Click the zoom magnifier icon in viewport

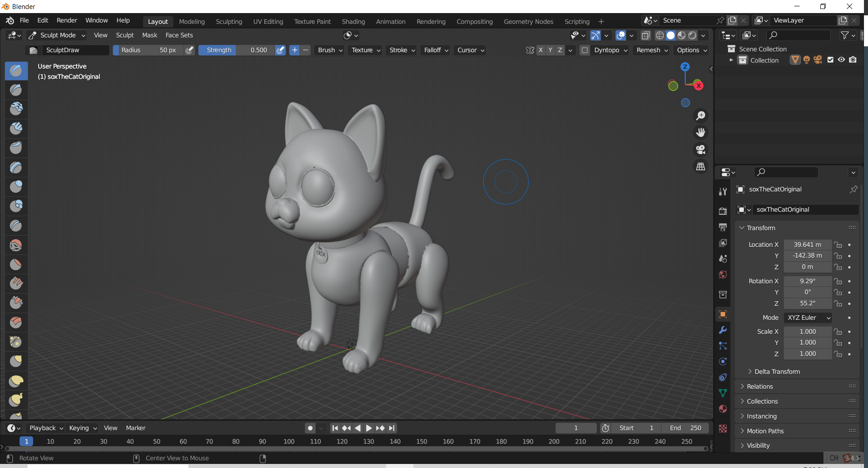[701, 115]
